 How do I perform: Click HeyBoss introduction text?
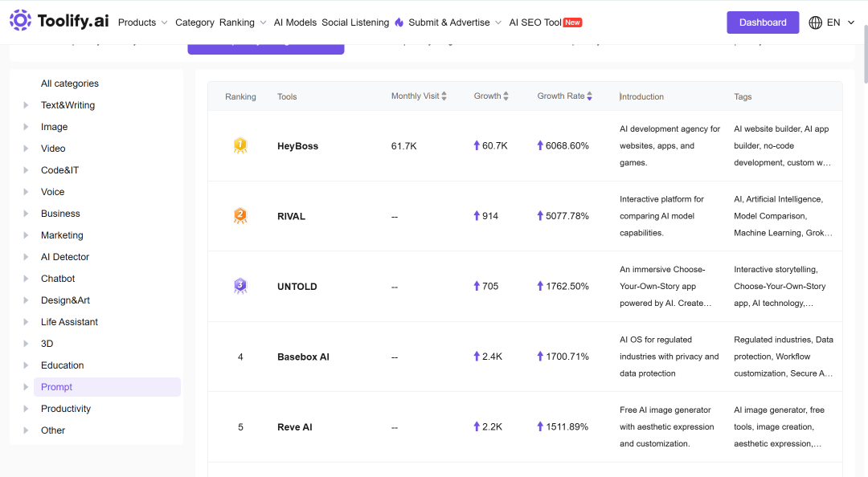coord(669,145)
